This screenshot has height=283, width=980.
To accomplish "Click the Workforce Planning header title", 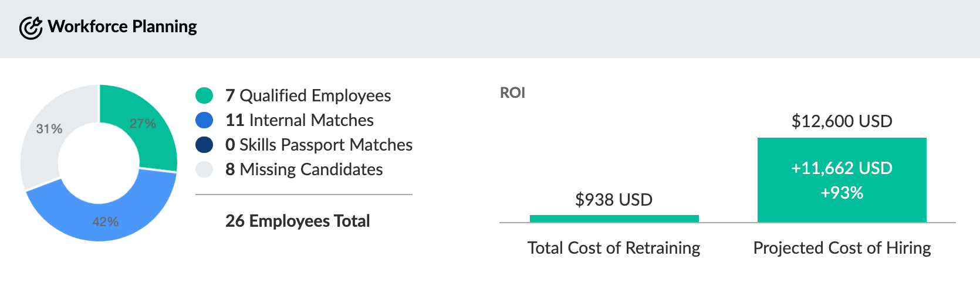I will tap(122, 26).
